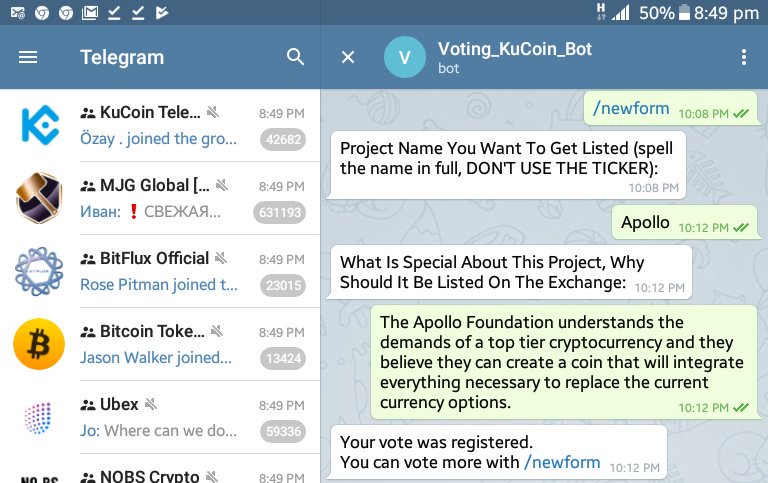768x483 pixels.
Task: Select the MJG Global chat avatar
Action: coord(39,198)
